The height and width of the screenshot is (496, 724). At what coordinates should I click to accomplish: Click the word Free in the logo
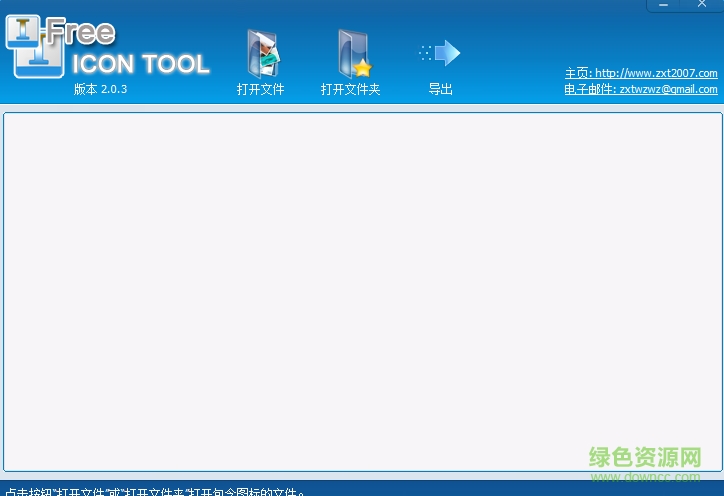coord(82,34)
